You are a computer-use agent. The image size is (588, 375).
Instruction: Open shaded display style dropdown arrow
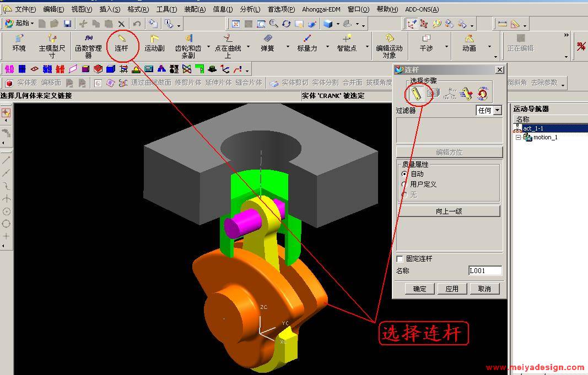tap(338, 24)
